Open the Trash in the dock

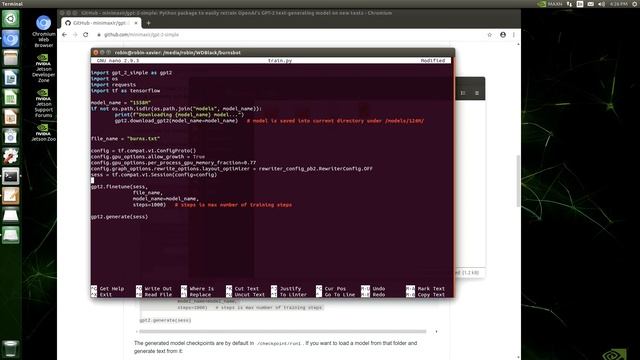pos(10,349)
